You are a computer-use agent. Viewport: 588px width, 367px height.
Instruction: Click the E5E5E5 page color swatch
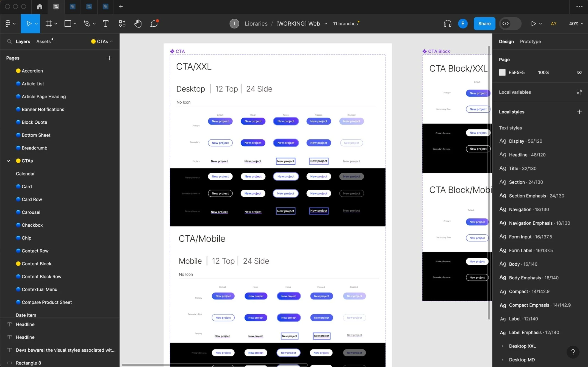click(502, 73)
